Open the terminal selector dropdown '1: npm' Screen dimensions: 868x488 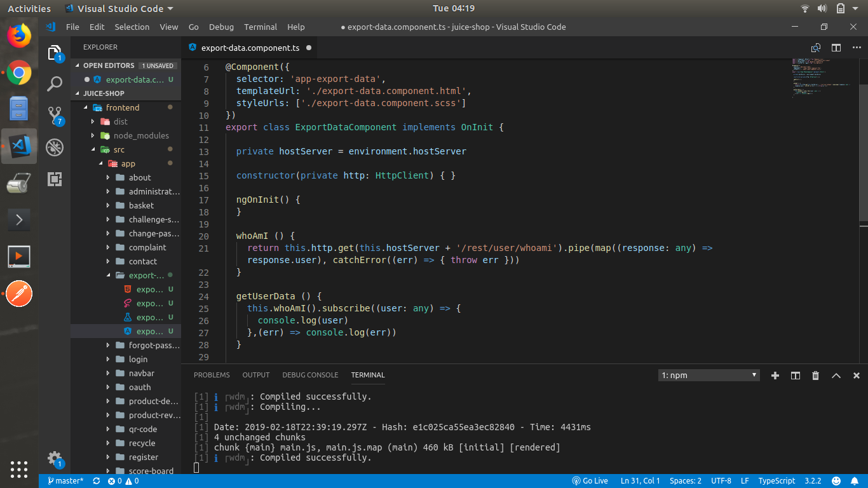[x=709, y=375]
